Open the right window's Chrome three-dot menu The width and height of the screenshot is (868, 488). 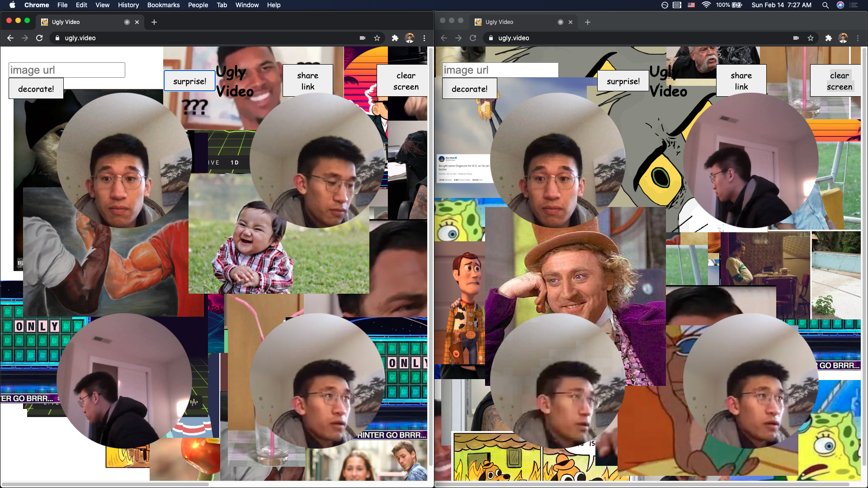point(858,38)
